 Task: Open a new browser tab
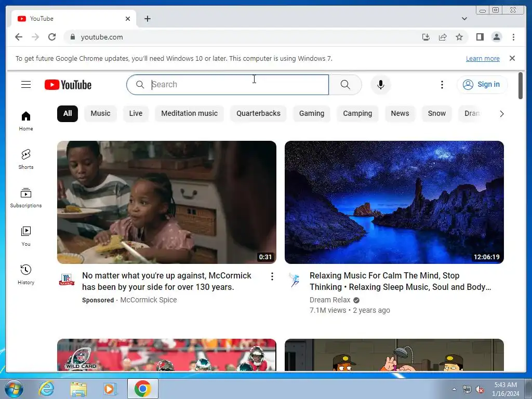pyautogui.click(x=147, y=19)
